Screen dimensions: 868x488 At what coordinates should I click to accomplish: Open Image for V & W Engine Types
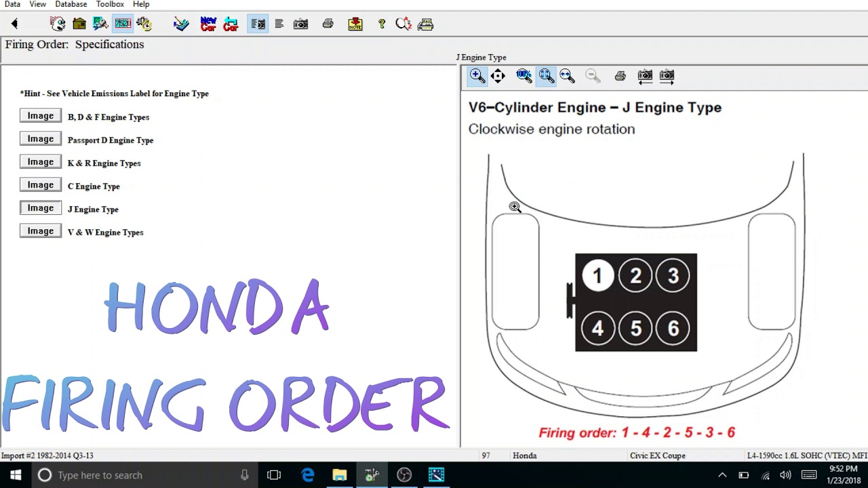pyautogui.click(x=41, y=231)
